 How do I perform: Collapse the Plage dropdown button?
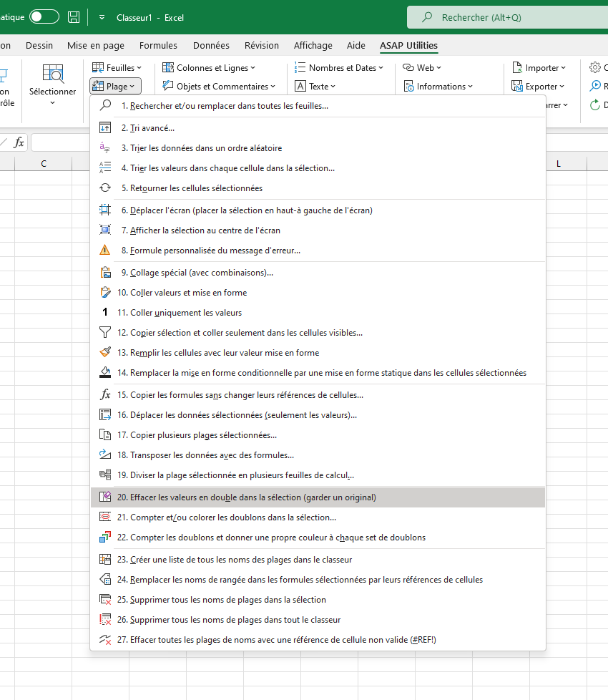[x=116, y=86]
